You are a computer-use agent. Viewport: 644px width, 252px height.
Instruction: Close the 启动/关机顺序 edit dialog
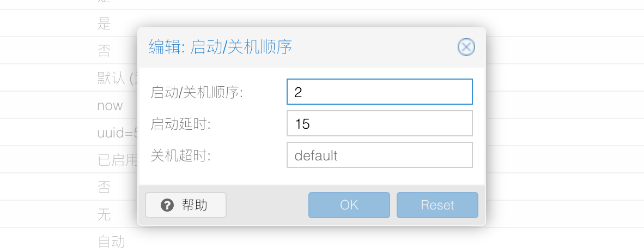tap(466, 47)
